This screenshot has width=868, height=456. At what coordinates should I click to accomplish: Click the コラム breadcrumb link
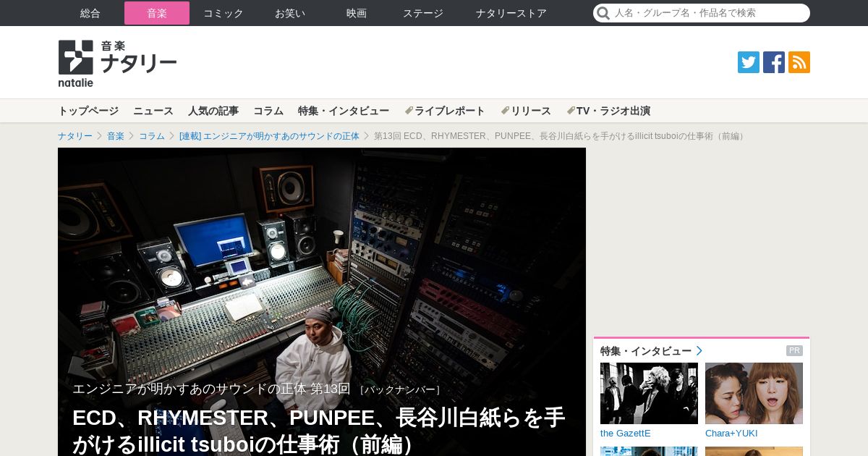[x=152, y=136]
